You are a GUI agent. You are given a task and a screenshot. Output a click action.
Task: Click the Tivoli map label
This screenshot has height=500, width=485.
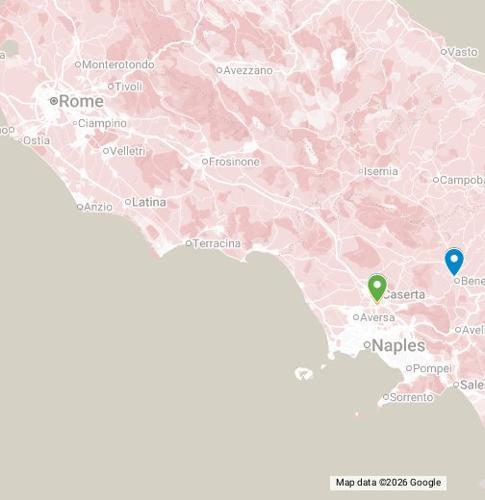129,87
